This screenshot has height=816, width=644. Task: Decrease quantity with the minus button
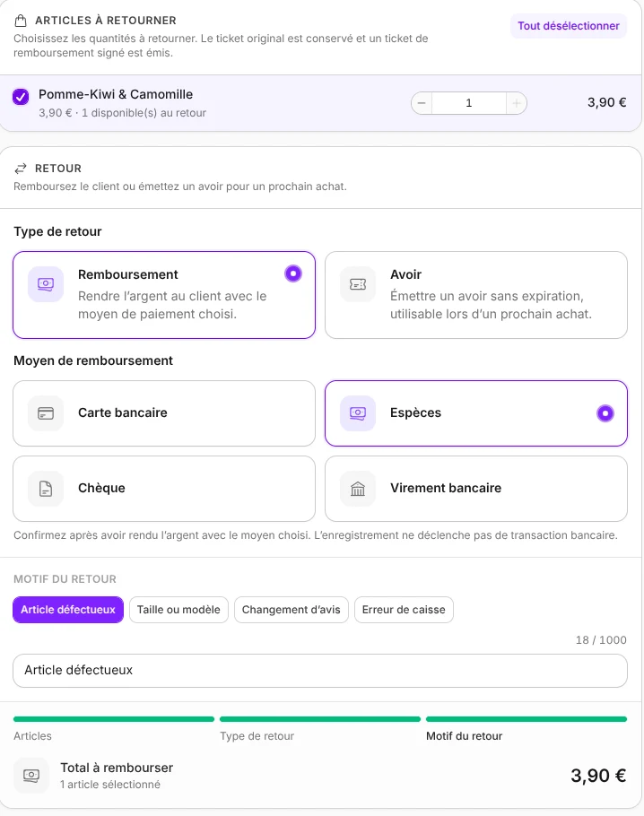[x=422, y=103]
